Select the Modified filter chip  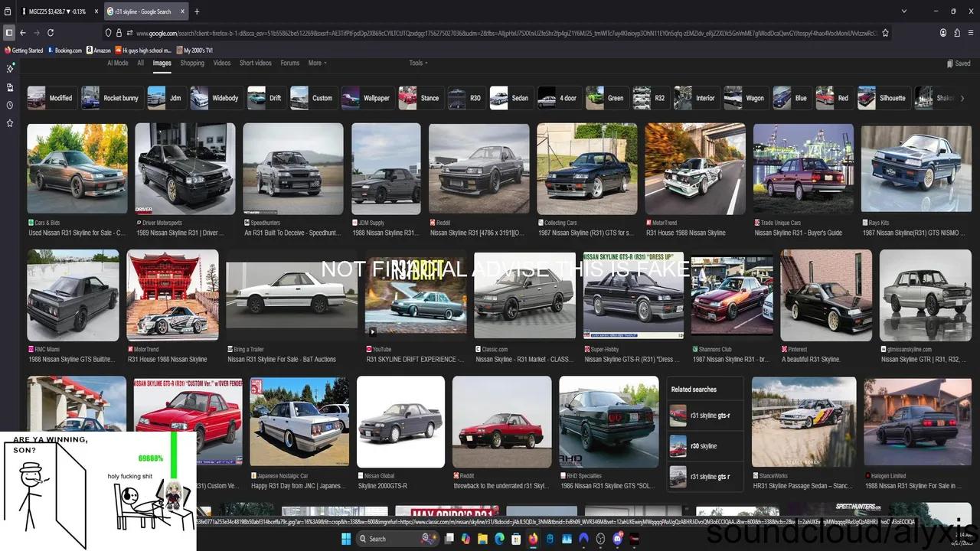point(51,98)
